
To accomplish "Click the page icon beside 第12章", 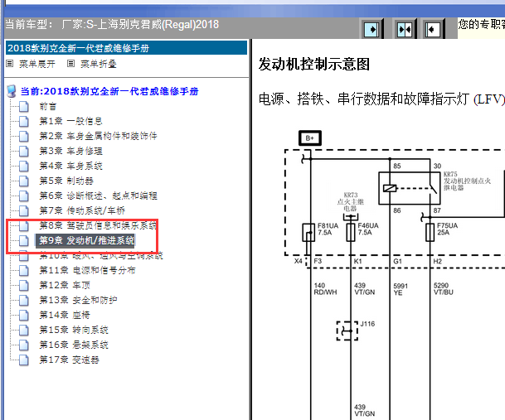I will 24,285.
